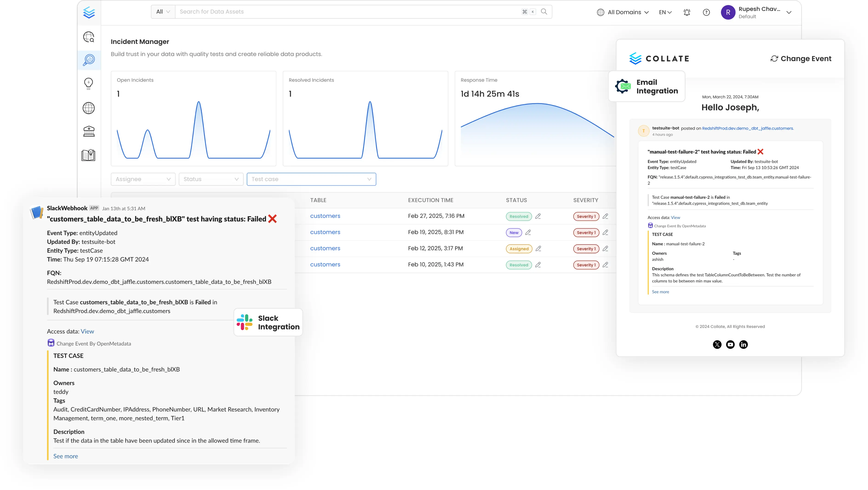Open the Test case filter dropdown
This screenshot has height=490, width=868.
pos(311,179)
